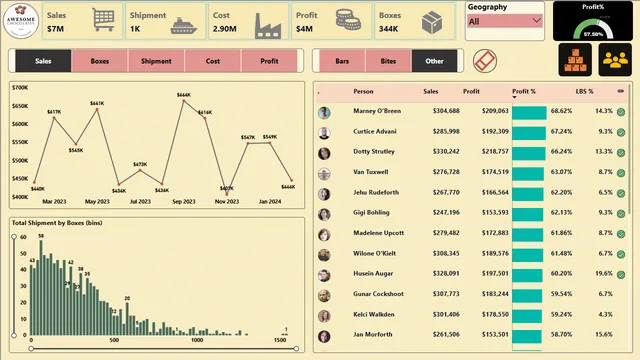Click Kelci Walkden's avatar photo
Viewport: 640px width, 360px height.
[324, 316]
